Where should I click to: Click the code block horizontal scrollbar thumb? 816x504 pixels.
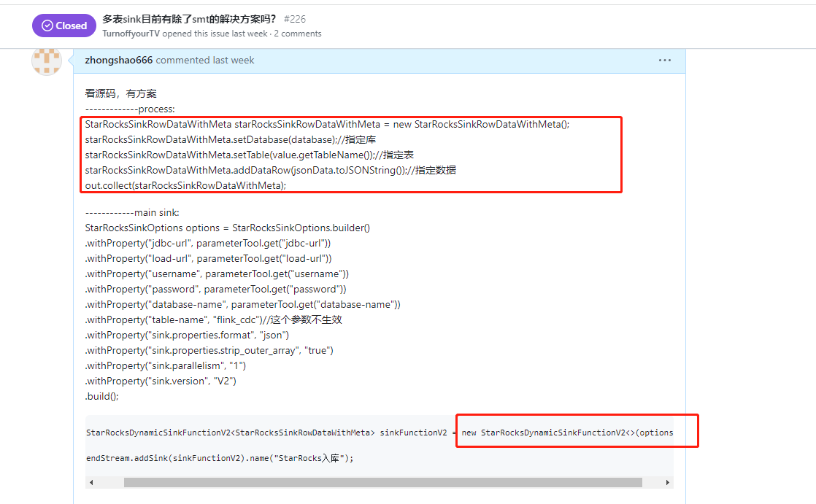point(382,483)
